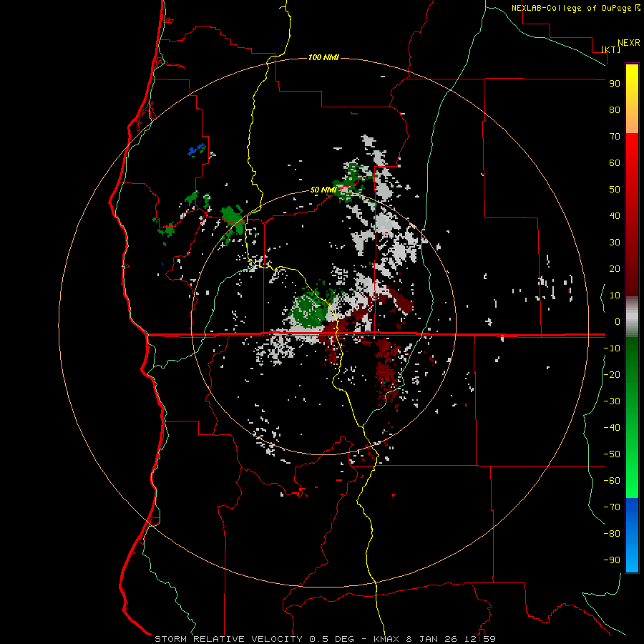Click the 80 value on velocity scale
Viewport: 644px width, 644px height.
click(x=615, y=110)
